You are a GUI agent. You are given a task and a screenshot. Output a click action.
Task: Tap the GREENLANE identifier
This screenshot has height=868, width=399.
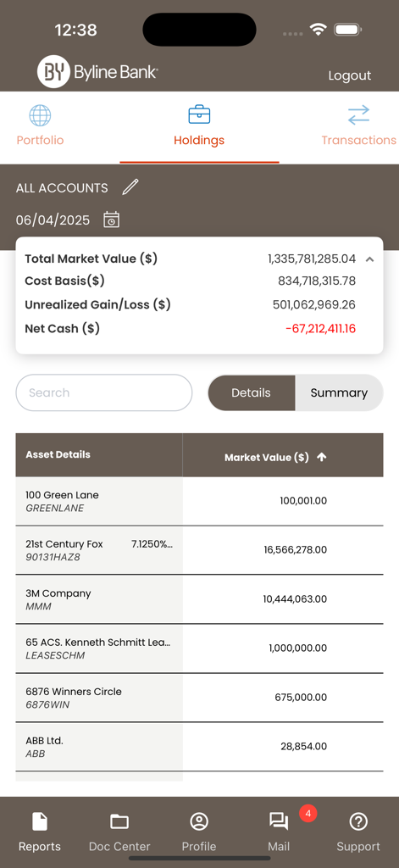pyautogui.click(x=55, y=509)
